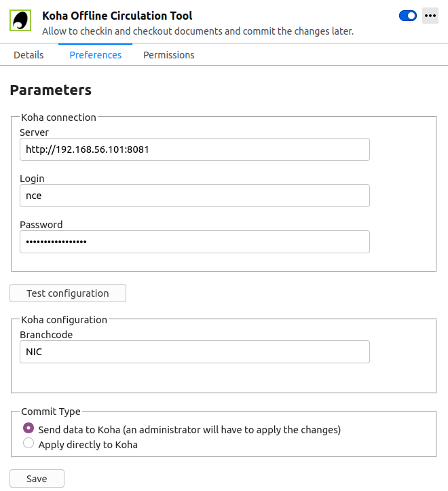Click the Password field label

41,225
